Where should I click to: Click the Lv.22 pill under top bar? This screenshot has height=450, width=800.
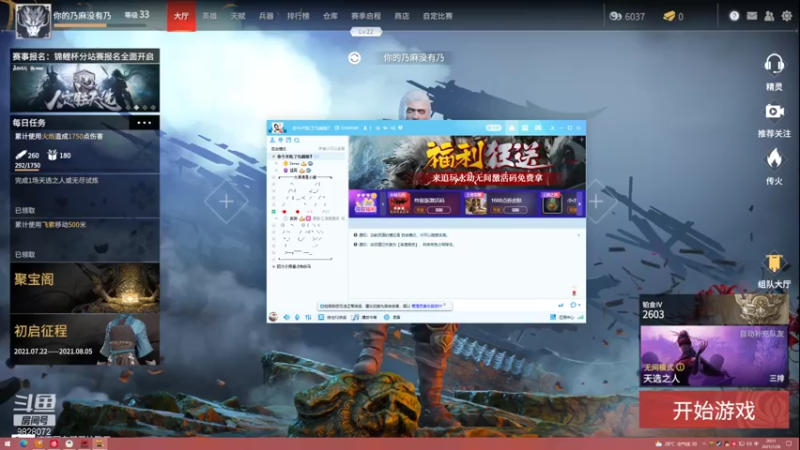click(x=366, y=32)
